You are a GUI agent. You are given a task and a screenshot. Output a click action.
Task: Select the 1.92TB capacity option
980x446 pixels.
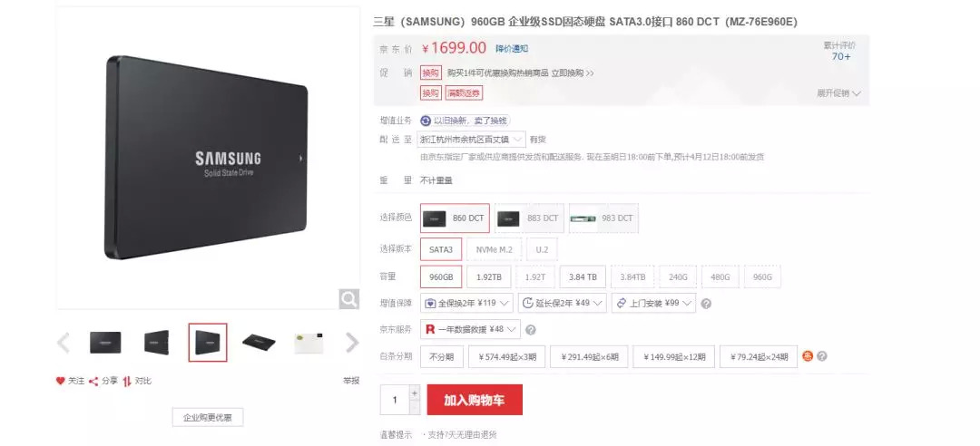(489, 276)
